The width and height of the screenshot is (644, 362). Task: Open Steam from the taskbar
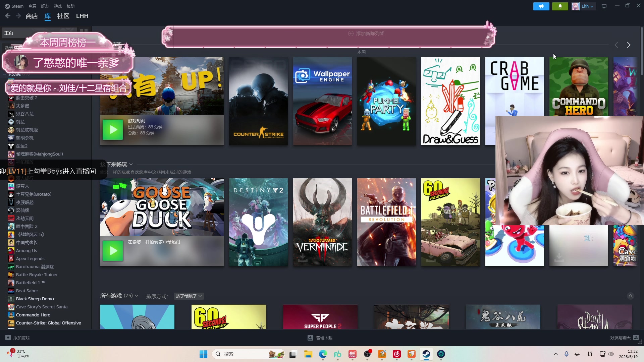click(426, 354)
